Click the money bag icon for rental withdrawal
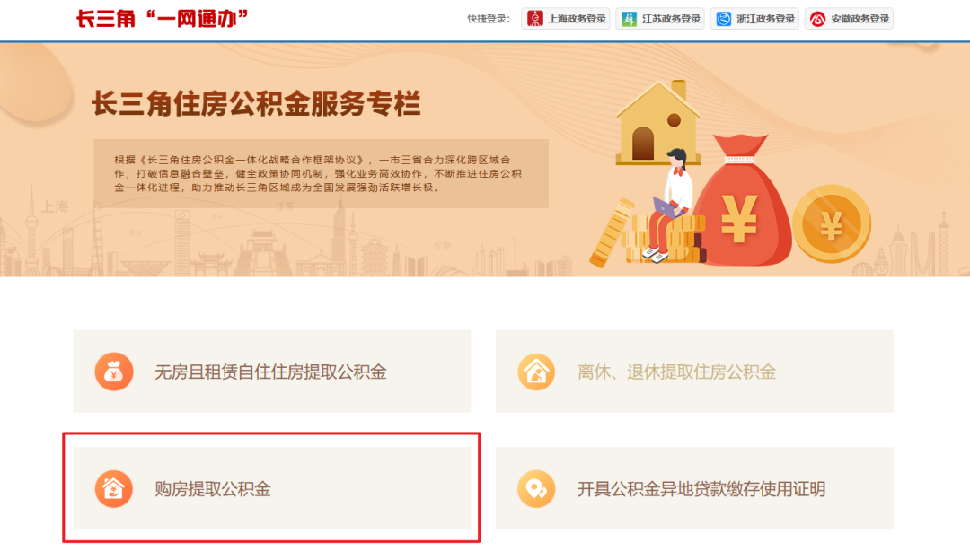The image size is (970, 560). coord(114,372)
